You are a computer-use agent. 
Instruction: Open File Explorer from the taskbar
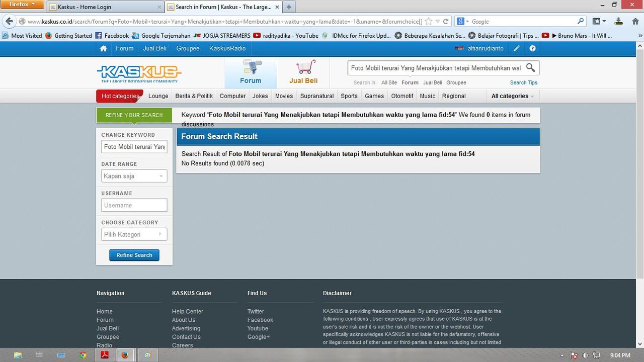(x=18, y=355)
